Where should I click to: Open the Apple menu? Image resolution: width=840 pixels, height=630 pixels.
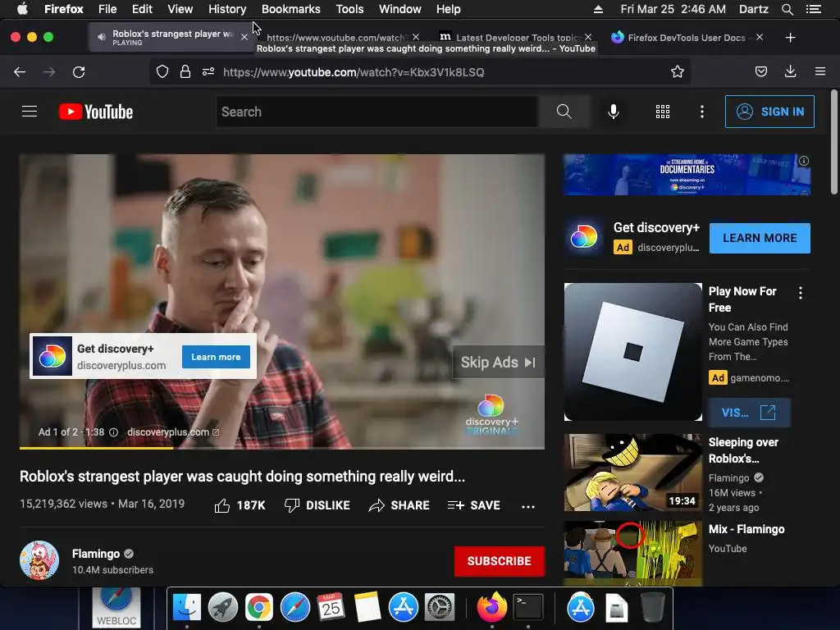pyautogui.click(x=22, y=9)
